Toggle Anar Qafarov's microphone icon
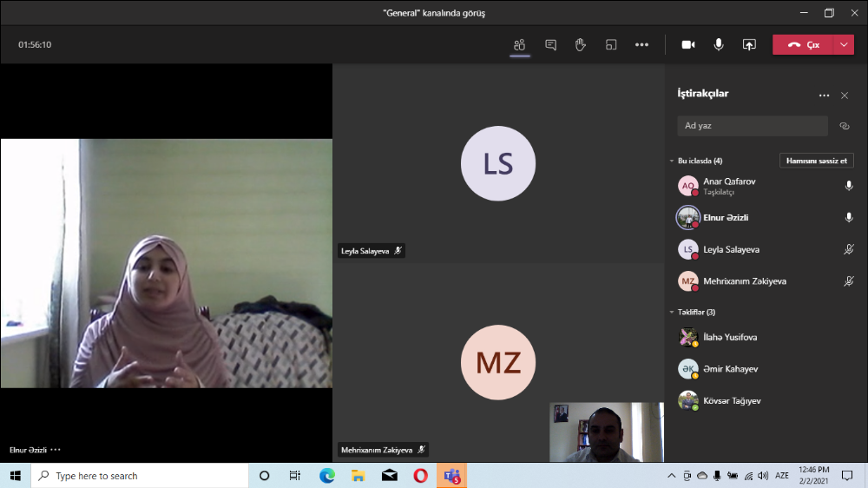This screenshot has width=868, height=488. 849,186
